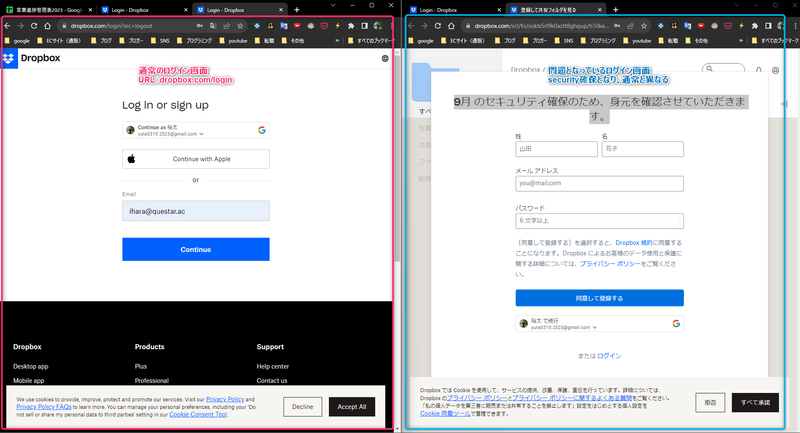Click the 姓 last-name input field
The width and height of the screenshot is (800, 433).
556,149
